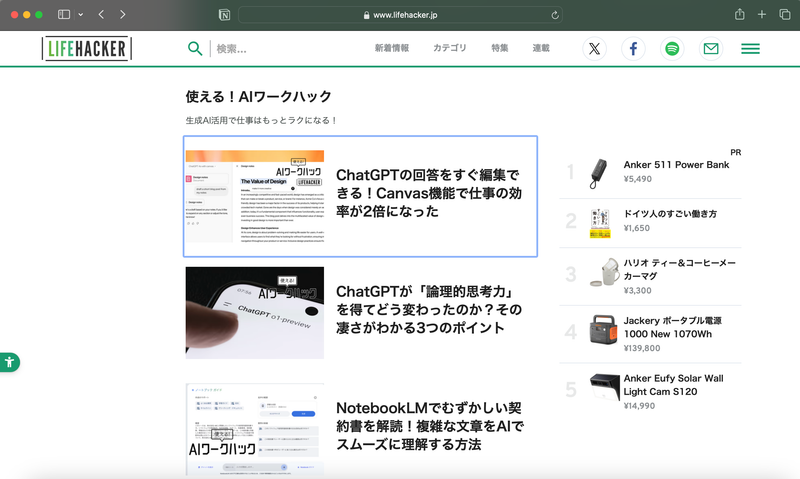Click the ¥1,650 price text

[x=637, y=228]
